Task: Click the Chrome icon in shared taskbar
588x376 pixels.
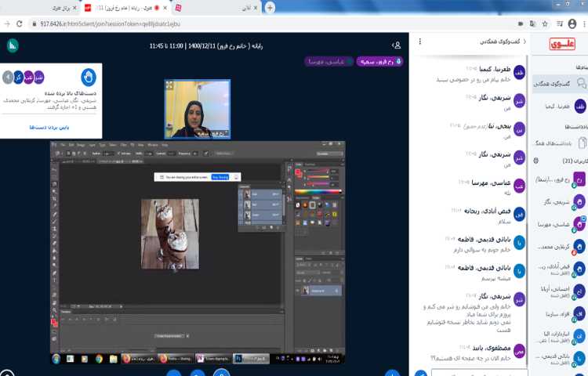Action: coord(99,359)
